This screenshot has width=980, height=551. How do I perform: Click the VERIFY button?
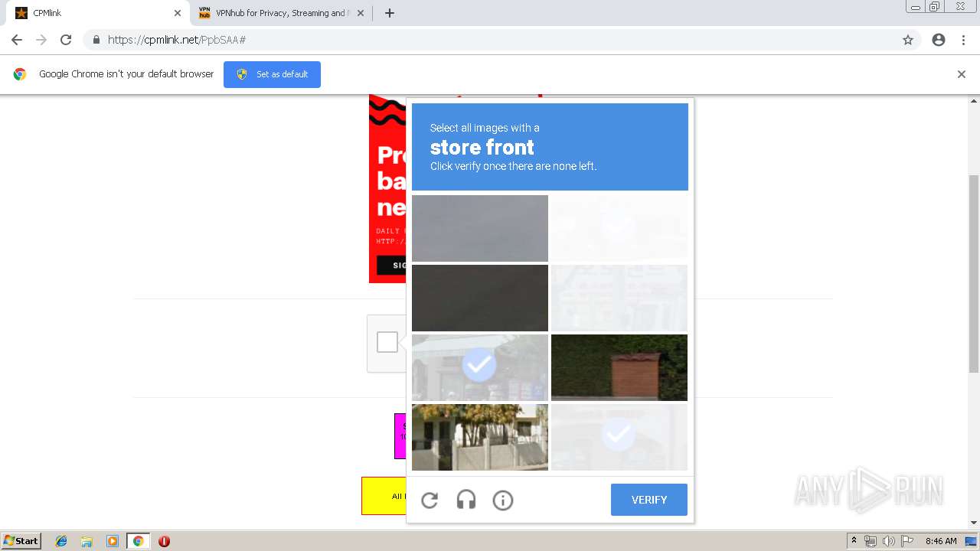pos(649,500)
